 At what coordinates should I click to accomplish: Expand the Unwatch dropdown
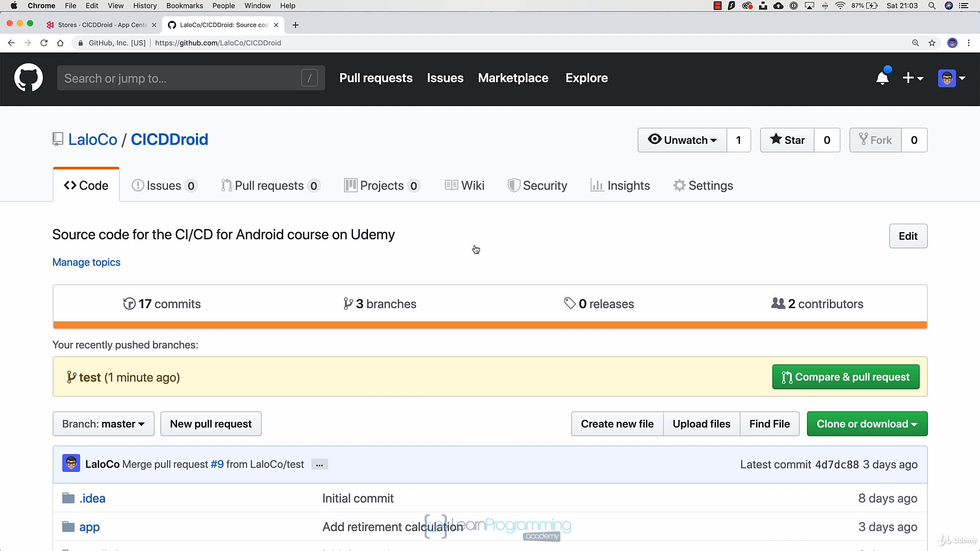click(682, 140)
